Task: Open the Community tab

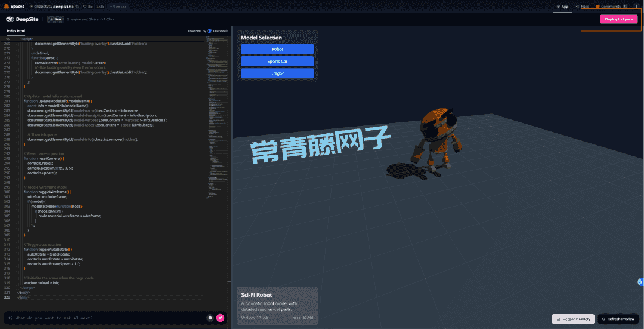Action: pyautogui.click(x=609, y=7)
